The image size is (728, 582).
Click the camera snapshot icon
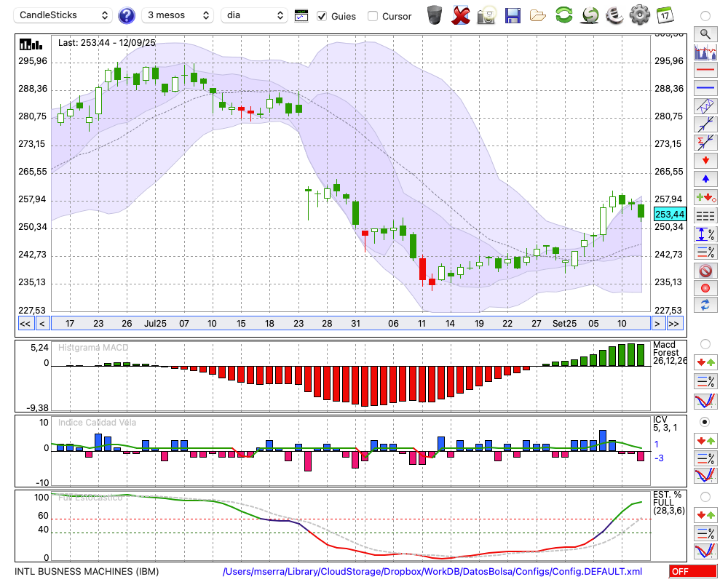click(486, 15)
